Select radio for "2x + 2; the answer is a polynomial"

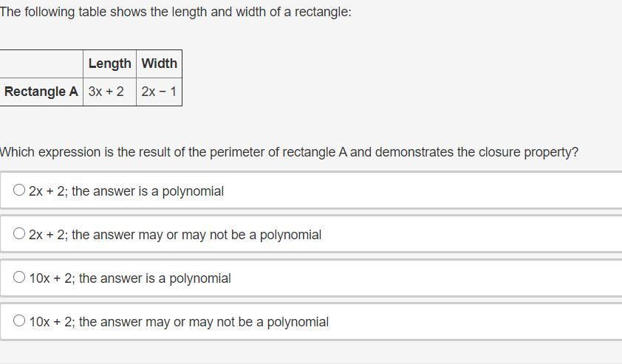click(x=19, y=190)
